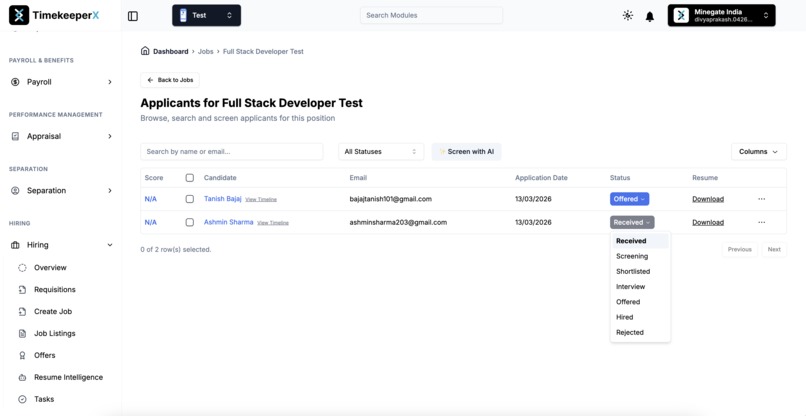This screenshot has height=416, width=806.
Task: Expand the Separation sidebar chevron
Action: pos(110,190)
